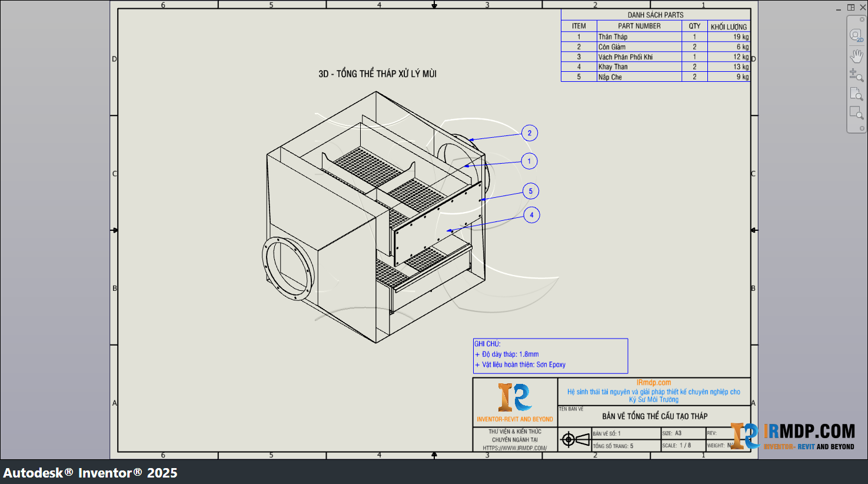Click the 9 kg weight cell
The width and height of the screenshot is (868, 484).
[729, 77]
